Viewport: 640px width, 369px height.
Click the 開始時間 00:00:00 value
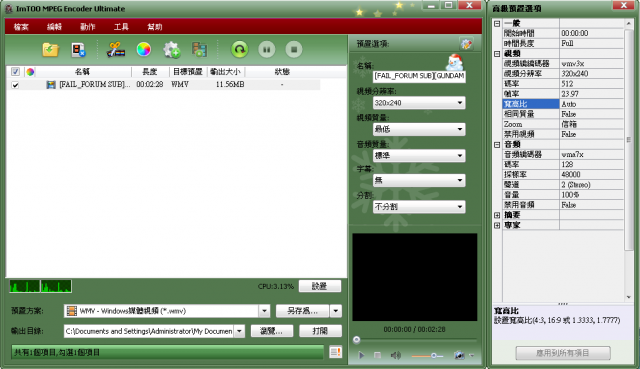(x=591, y=33)
